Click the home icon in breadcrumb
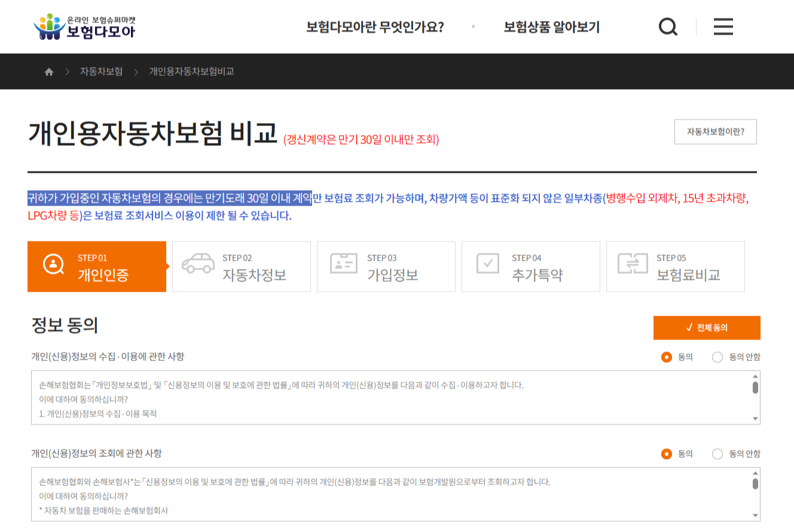 [x=48, y=71]
